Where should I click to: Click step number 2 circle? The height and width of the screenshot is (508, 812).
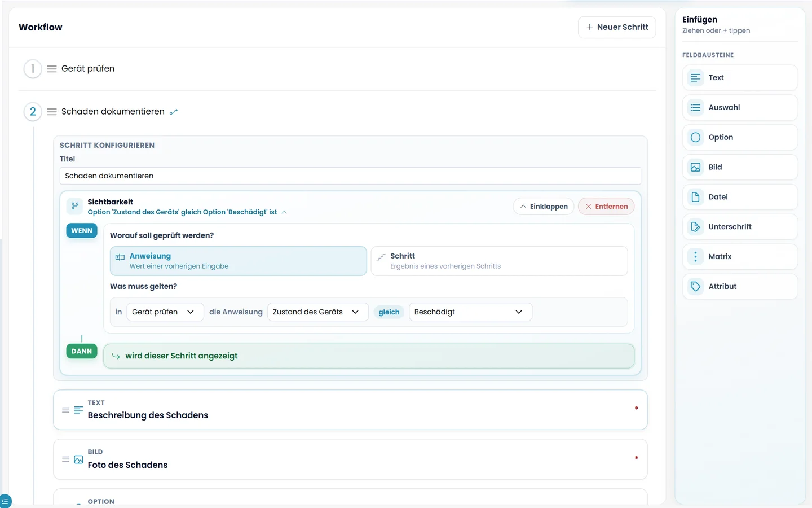pyautogui.click(x=33, y=112)
